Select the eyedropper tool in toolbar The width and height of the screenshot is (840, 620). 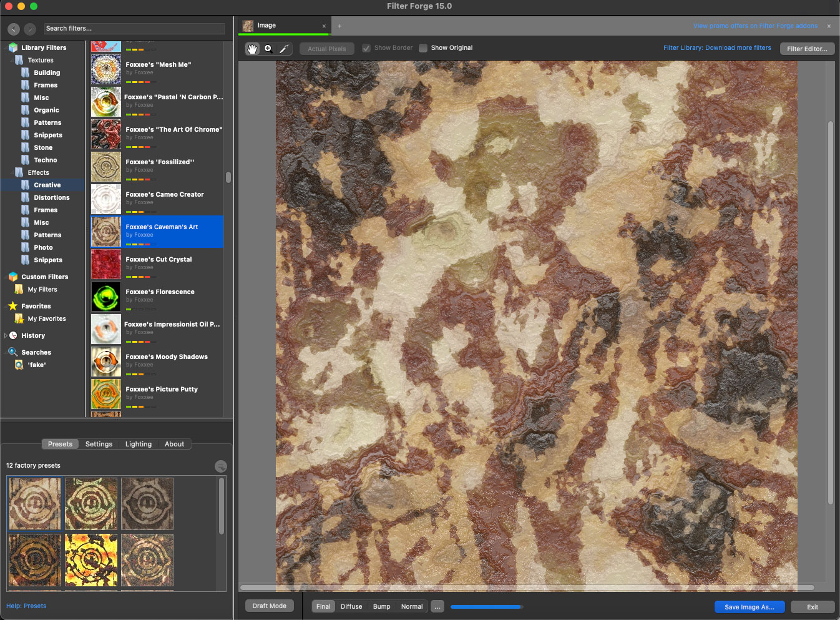284,49
